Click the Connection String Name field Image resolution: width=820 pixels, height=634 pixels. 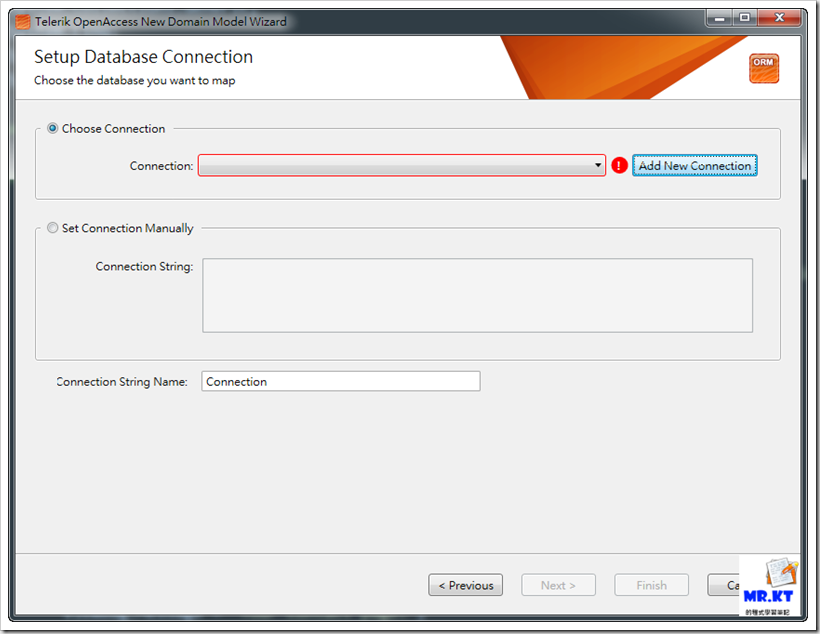[x=340, y=381]
